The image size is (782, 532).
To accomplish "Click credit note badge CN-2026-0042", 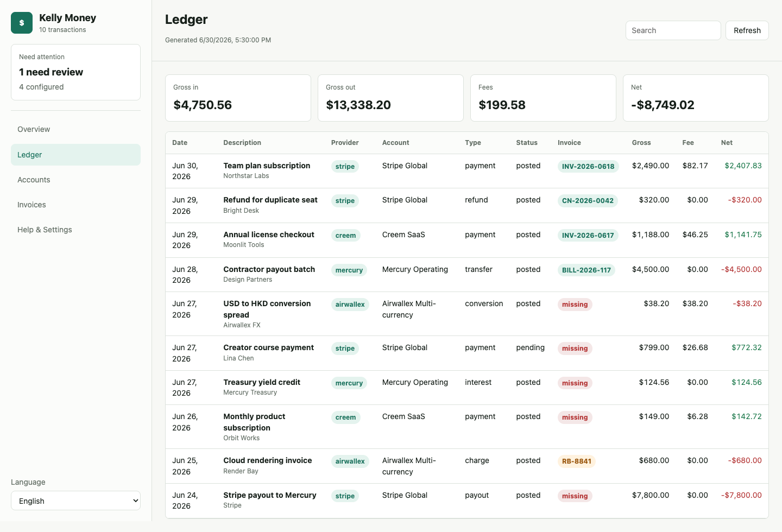I will (x=588, y=201).
